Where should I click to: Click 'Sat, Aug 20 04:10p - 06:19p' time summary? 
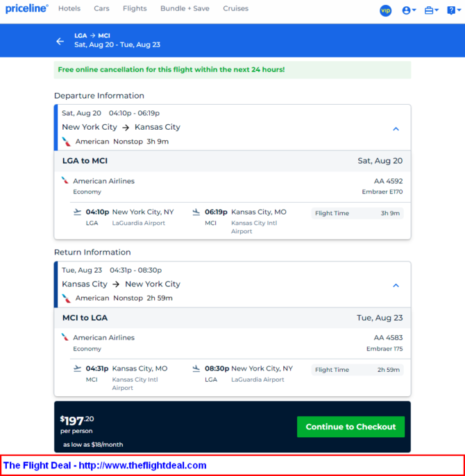tap(110, 113)
